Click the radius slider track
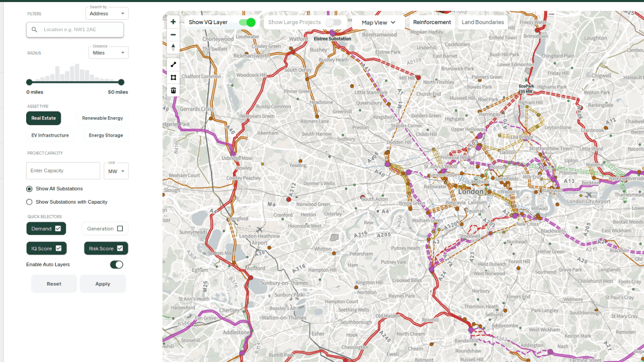This screenshot has width=644, height=362. pyautogui.click(x=75, y=82)
